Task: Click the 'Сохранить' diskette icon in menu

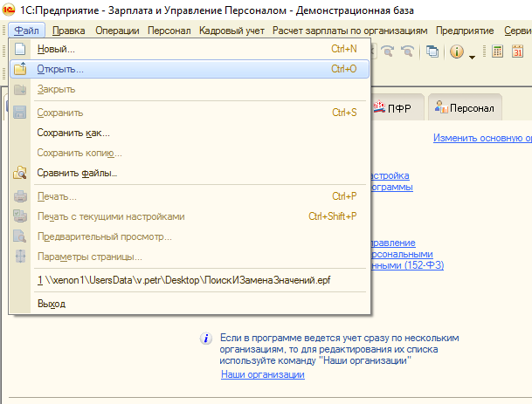Action: [x=20, y=113]
